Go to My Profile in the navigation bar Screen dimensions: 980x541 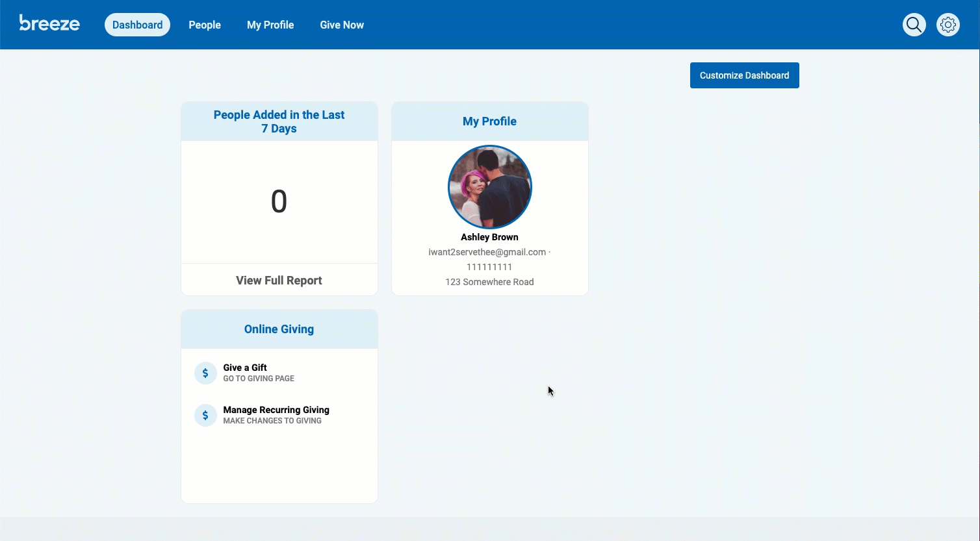point(270,25)
